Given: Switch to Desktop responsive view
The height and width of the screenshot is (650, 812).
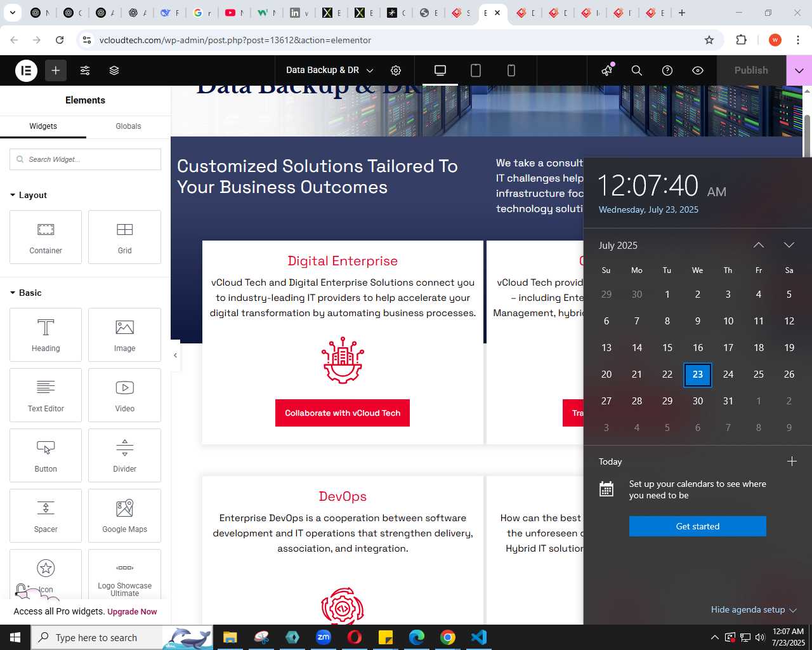Looking at the screenshot, I should (440, 70).
